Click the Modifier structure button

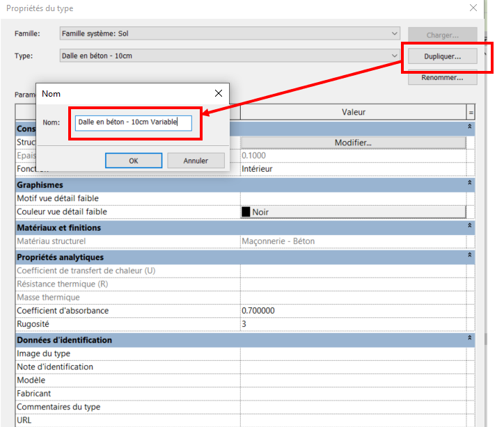(353, 143)
